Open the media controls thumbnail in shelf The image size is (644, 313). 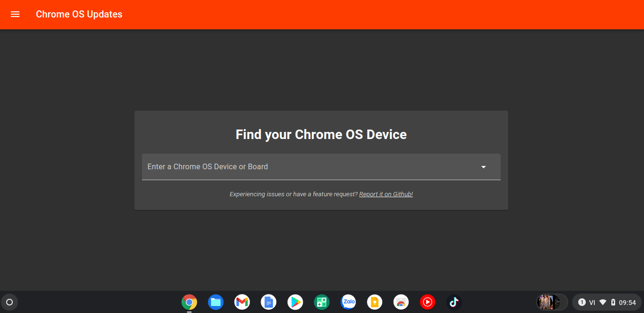click(x=552, y=302)
